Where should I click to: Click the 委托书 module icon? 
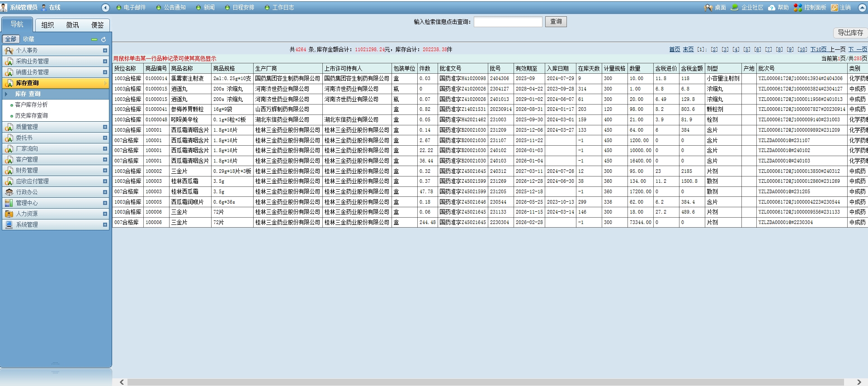pos(9,138)
